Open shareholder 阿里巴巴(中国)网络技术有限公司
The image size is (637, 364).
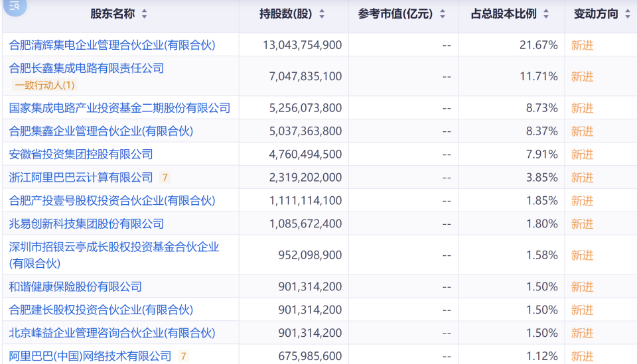click(90, 356)
